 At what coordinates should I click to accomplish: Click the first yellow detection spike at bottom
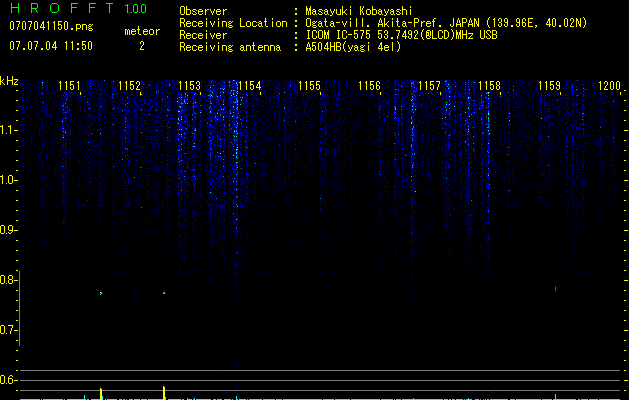pos(101,394)
